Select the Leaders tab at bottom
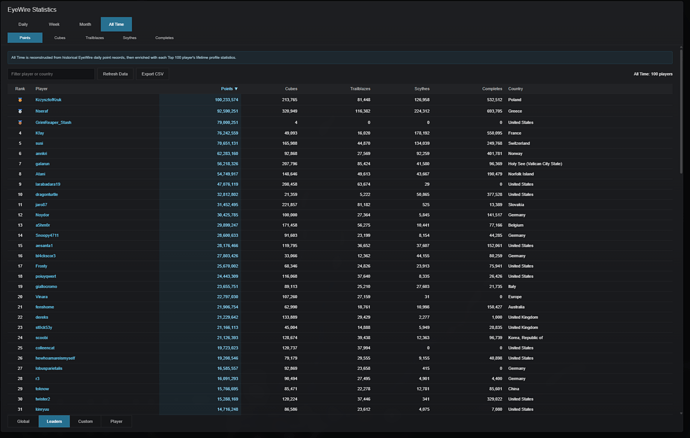Image resolution: width=690 pixels, height=438 pixels. [x=54, y=421]
